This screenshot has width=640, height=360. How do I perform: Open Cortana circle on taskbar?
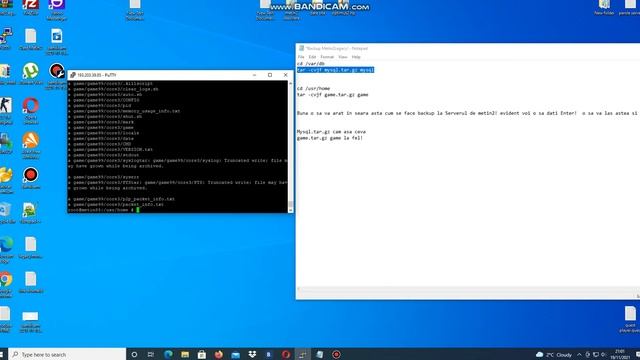[134, 354]
